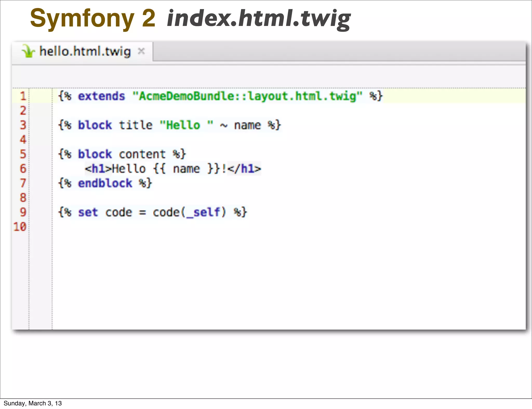The image size is (532, 409).
Task: Click line number 9 in gutter
Action: coord(23,212)
